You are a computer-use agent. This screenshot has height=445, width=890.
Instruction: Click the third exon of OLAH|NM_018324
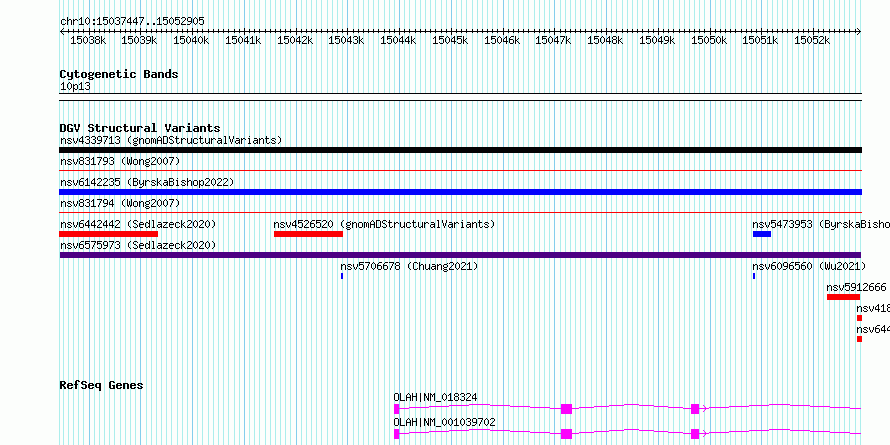(695, 409)
